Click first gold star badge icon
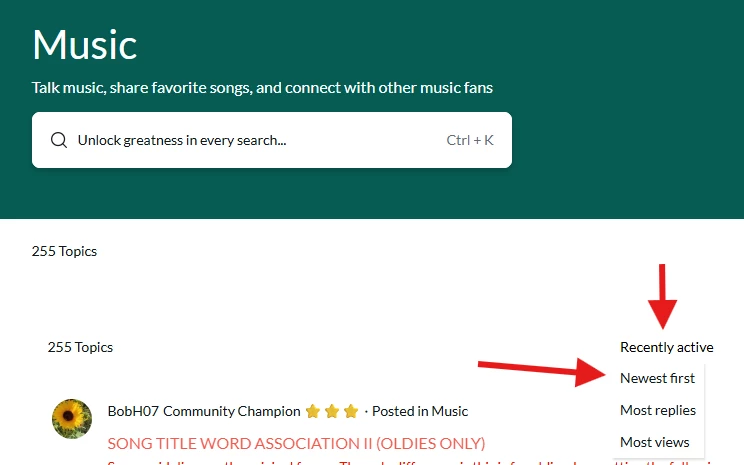The image size is (744, 465). [x=313, y=411]
